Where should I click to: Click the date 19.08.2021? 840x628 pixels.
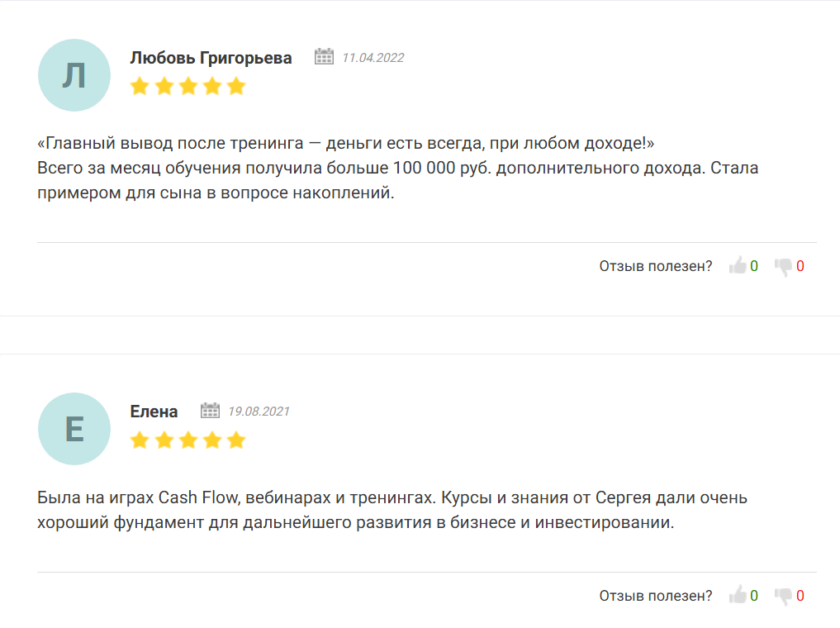pos(259,412)
